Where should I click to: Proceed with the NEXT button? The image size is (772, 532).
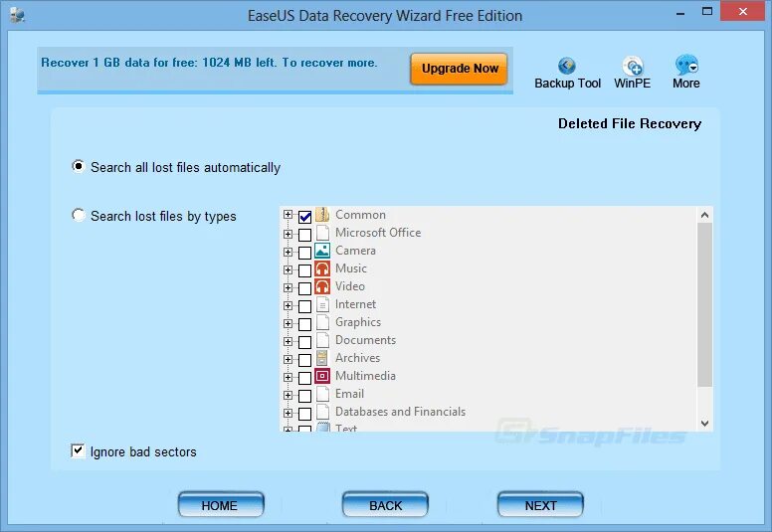pos(540,505)
